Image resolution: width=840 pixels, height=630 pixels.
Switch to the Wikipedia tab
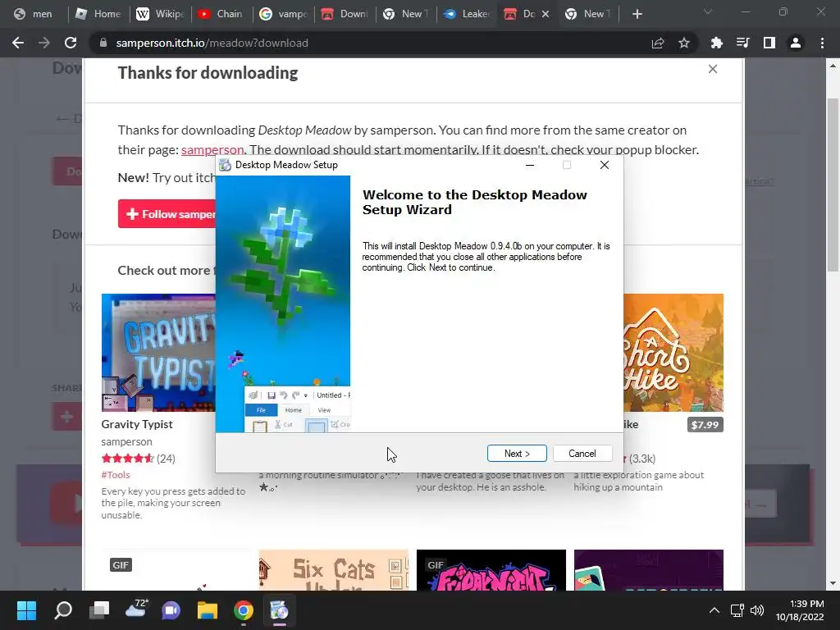(x=158, y=14)
